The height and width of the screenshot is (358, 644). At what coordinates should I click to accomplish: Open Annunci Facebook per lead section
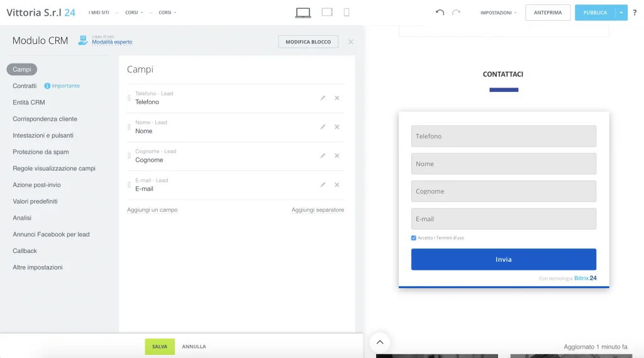point(51,234)
